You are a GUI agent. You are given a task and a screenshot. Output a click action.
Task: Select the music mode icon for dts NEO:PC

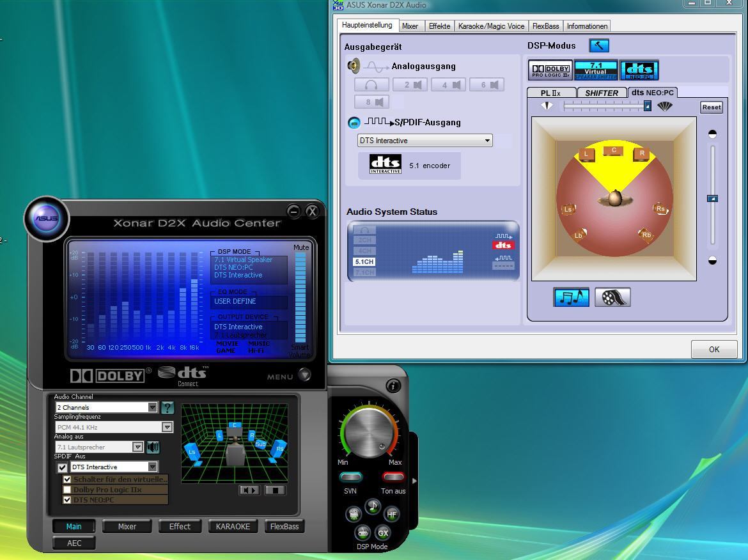pos(572,297)
